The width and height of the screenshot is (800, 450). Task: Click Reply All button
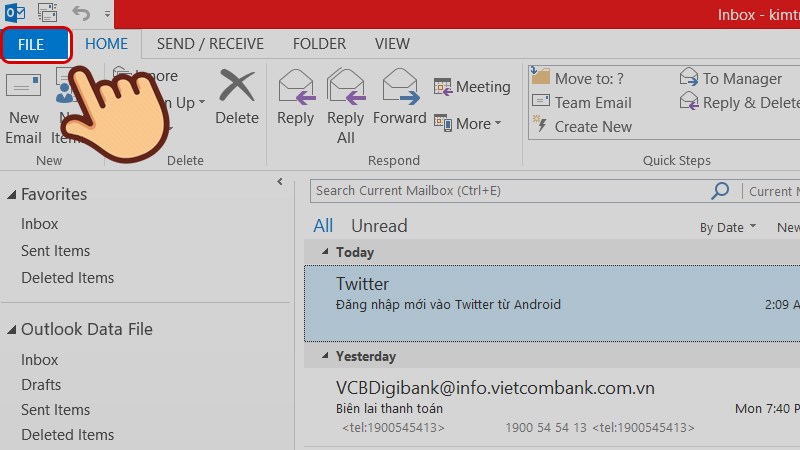345,106
